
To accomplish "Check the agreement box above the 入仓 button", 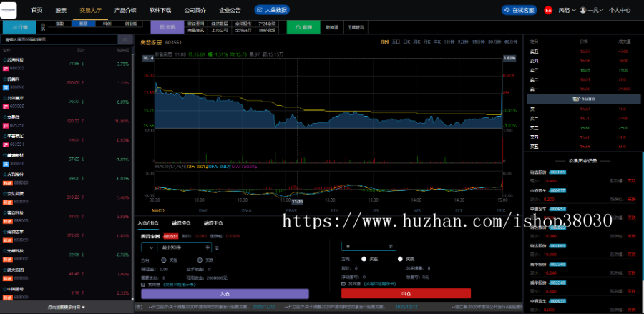I will pos(143,284).
